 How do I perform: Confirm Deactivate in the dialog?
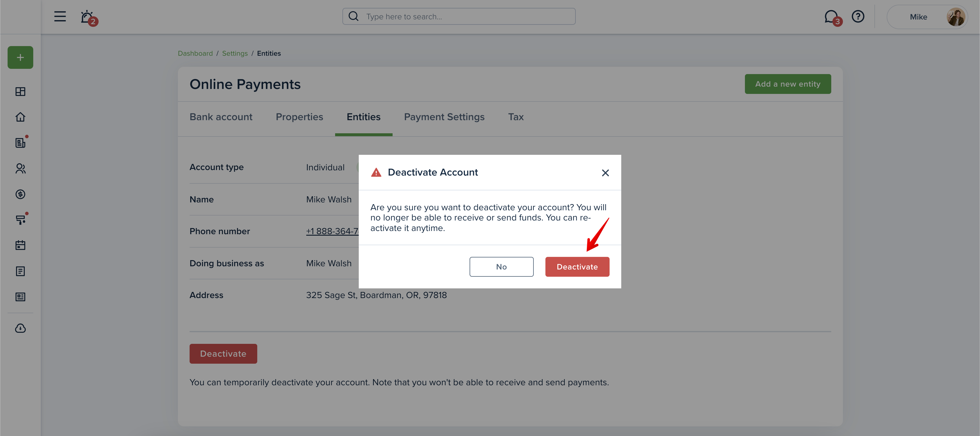577,267
